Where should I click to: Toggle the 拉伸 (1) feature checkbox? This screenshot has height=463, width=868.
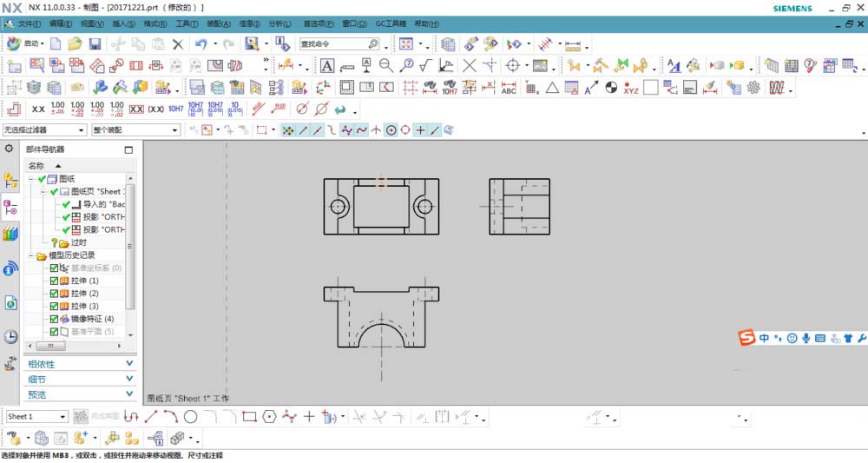[54, 281]
